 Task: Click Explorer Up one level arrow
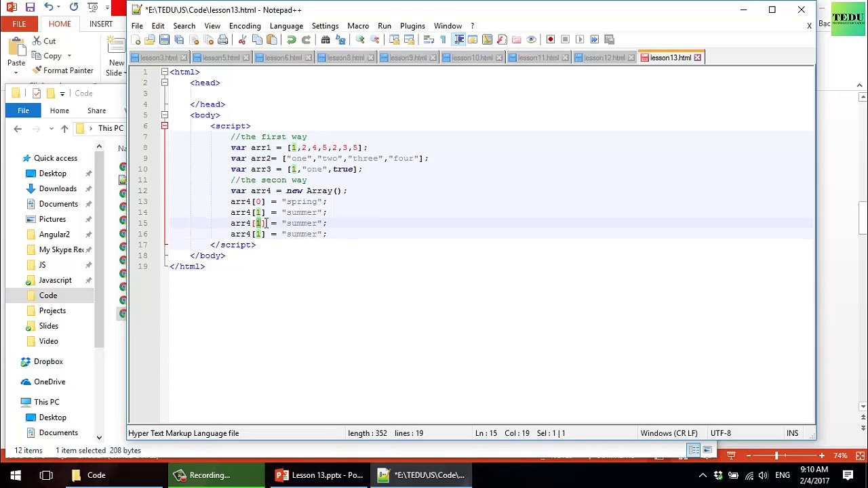(64, 129)
